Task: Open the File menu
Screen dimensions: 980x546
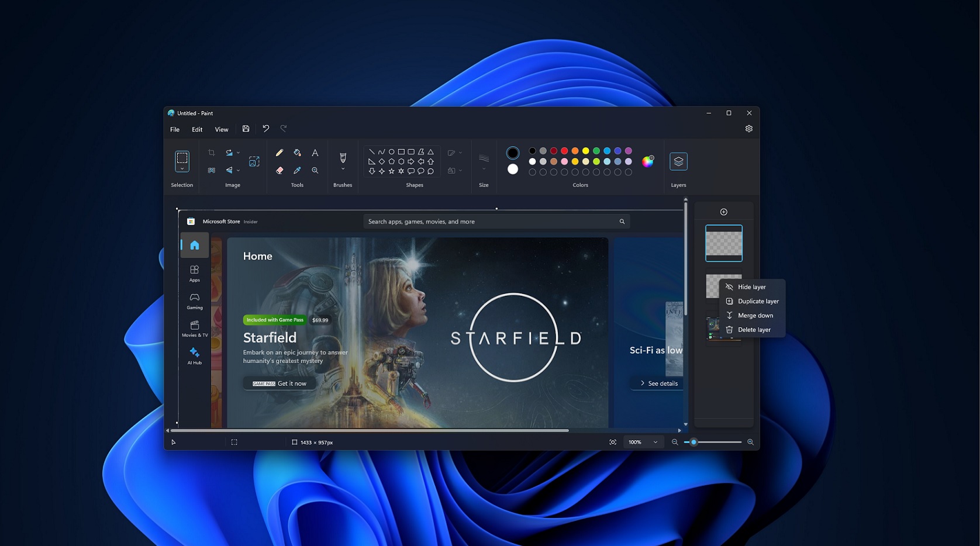Action: 174,129
